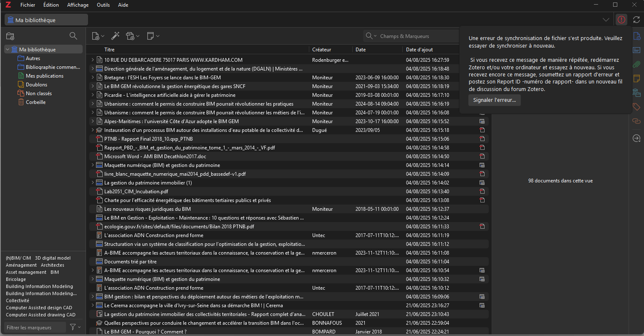
Task: Click attachment icon in Microsoft Word - AMI BIM row
Action: pos(482,156)
